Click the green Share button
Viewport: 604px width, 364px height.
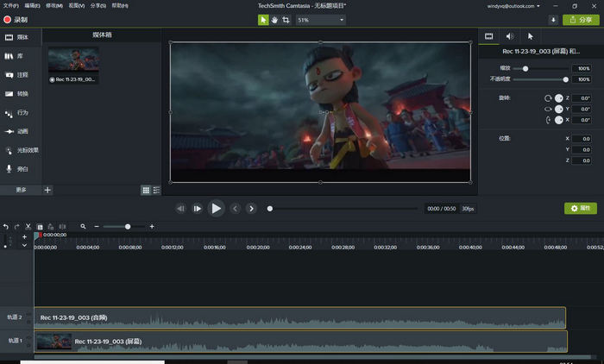(581, 20)
